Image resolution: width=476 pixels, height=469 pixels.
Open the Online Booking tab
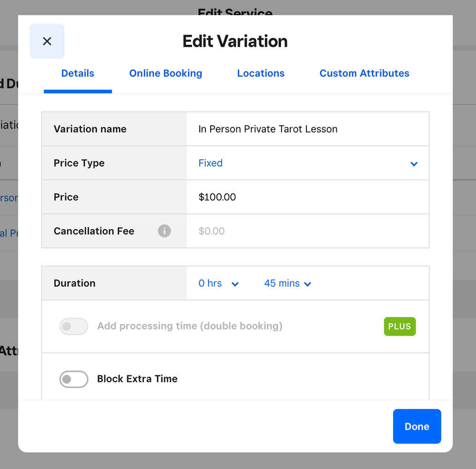(x=166, y=74)
